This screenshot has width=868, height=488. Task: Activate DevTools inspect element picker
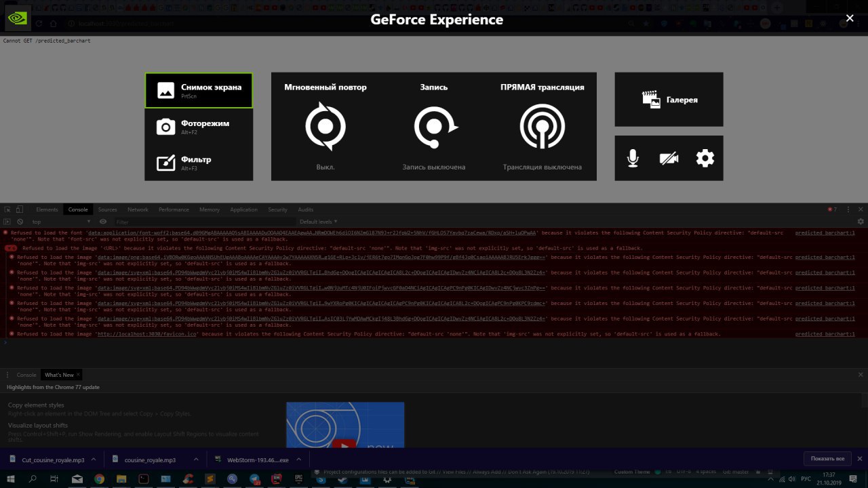coord(7,209)
